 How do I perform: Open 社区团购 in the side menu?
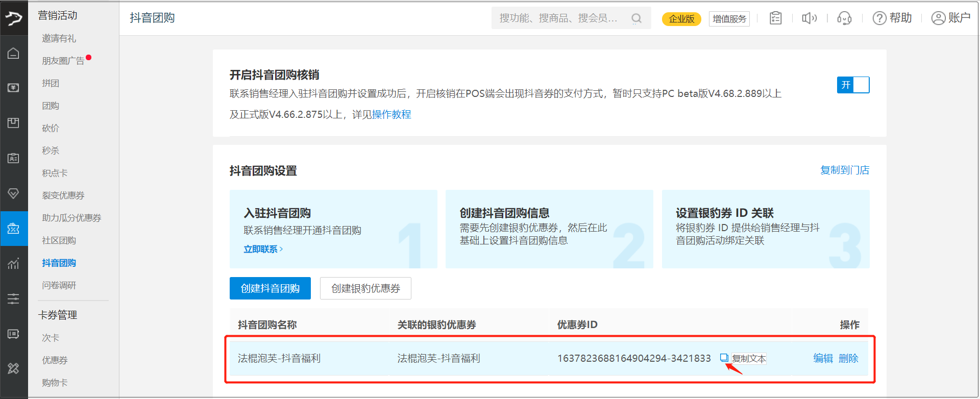pyautogui.click(x=59, y=240)
